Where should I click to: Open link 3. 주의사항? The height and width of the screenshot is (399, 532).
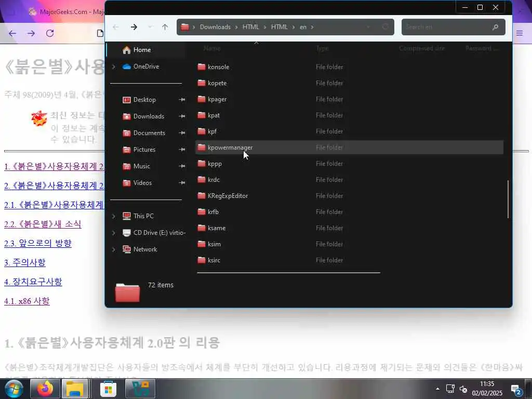(25, 262)
